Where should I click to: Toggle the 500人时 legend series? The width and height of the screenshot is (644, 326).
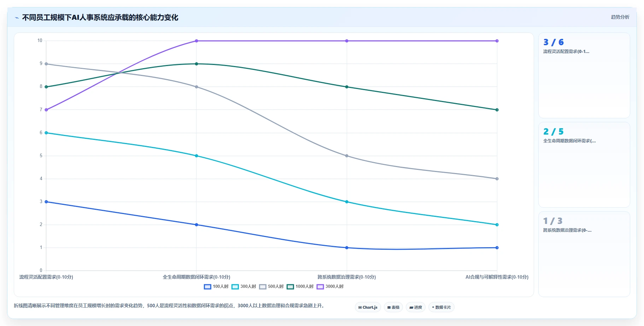tap(271, 286)
